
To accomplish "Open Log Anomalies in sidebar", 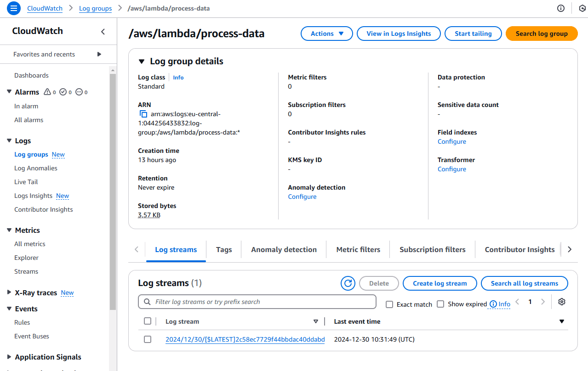I will [36, 168].
